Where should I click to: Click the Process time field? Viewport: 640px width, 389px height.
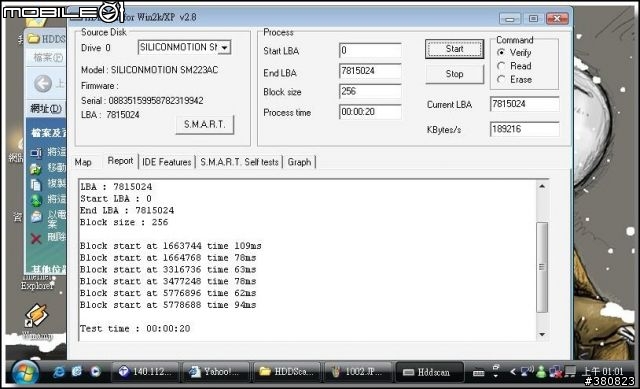(x=370, y=111)
